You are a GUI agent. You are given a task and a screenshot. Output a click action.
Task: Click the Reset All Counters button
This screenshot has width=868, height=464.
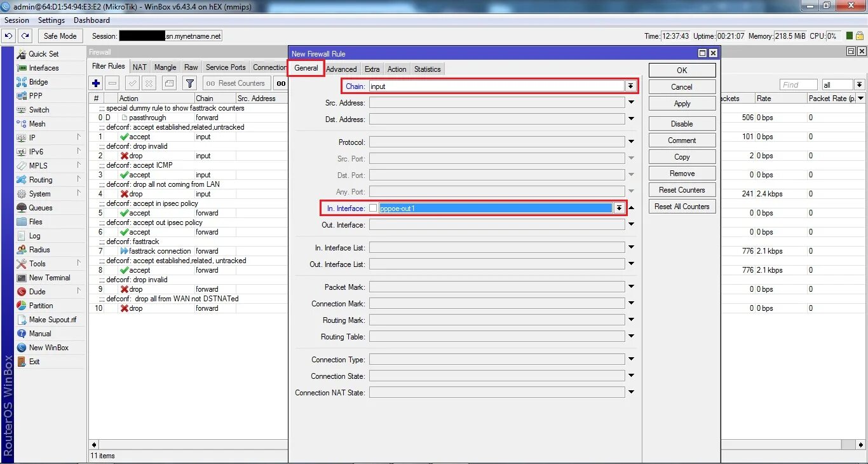pos(682,207)
